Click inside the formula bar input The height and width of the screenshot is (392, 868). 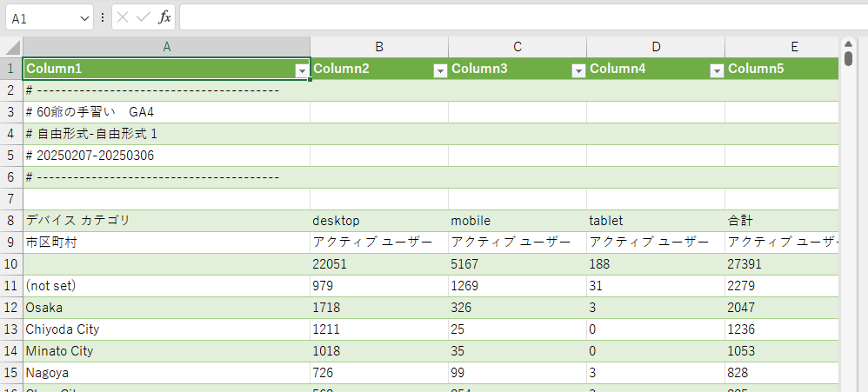[x=522, y=17]
